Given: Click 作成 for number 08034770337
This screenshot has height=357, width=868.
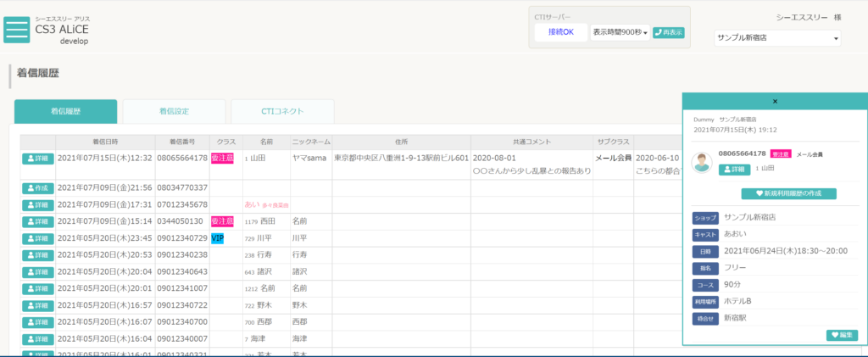Looking at the screenshot, I should [38, 188].
